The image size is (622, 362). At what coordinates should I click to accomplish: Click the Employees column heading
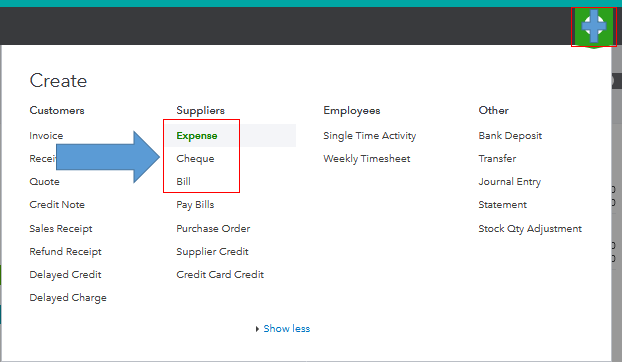[351, 110]
